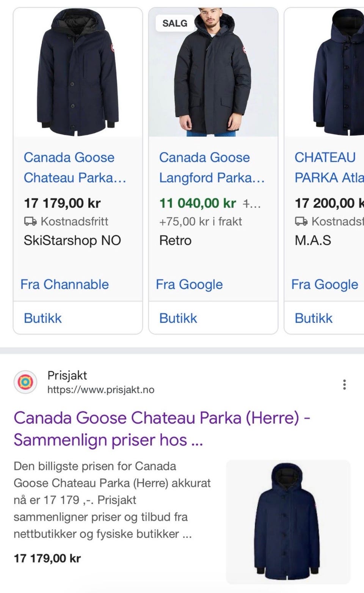Click the Chateau Parka jacket image from SkiStarshop
This screenshot has height=593, width=364.
pyautogui.click(x=78, y=72)
